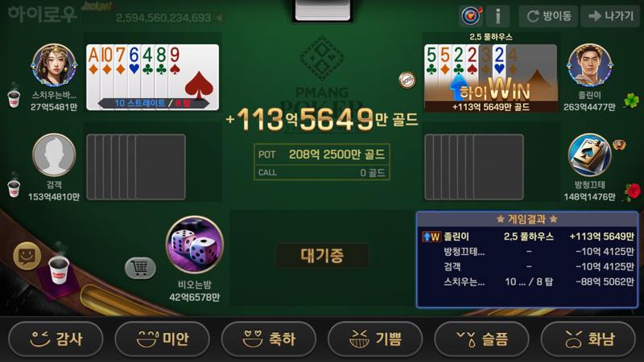Tap the coffee cup gift on table

[x=59, y=269]
